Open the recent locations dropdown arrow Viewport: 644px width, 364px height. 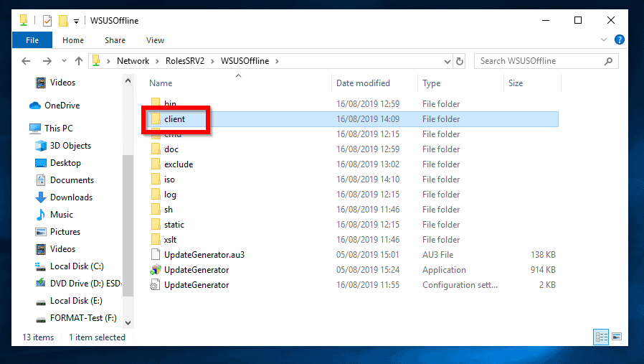tap(64, 61)
